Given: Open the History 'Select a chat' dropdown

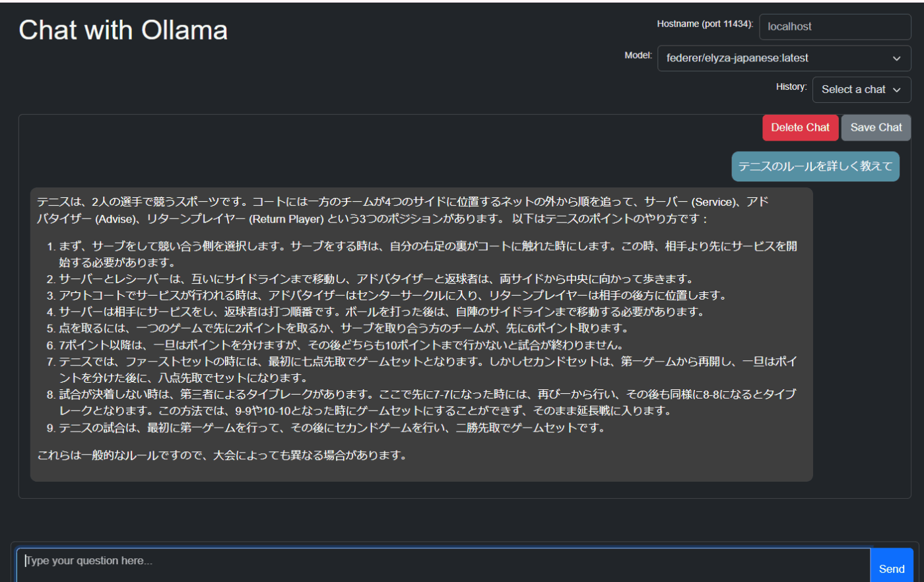Looking at the screenshot, I should (x=861, y=90).
